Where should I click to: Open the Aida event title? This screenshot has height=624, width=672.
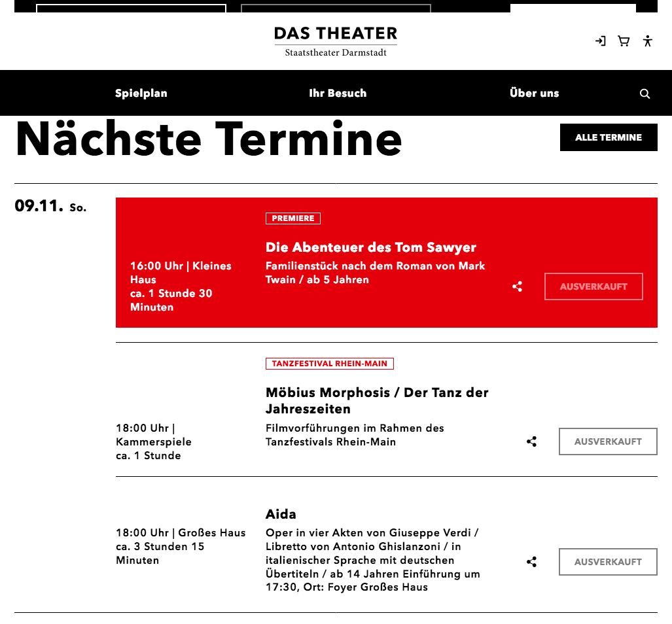coord(281,514)
